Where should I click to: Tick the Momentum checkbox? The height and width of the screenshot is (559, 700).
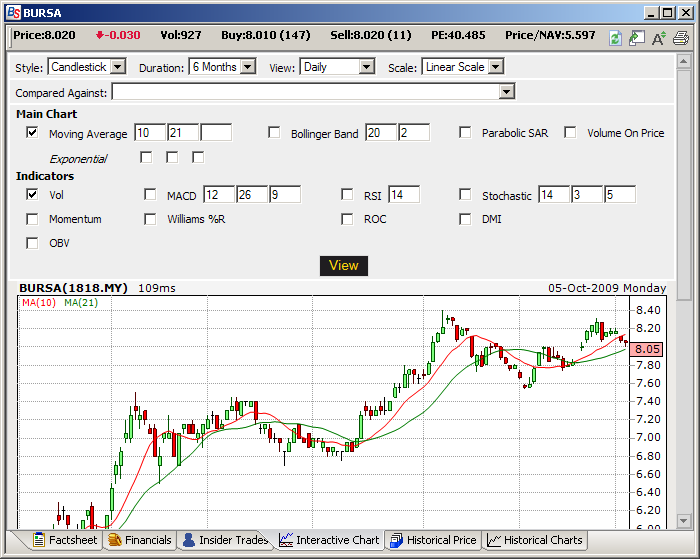point(32,219)
